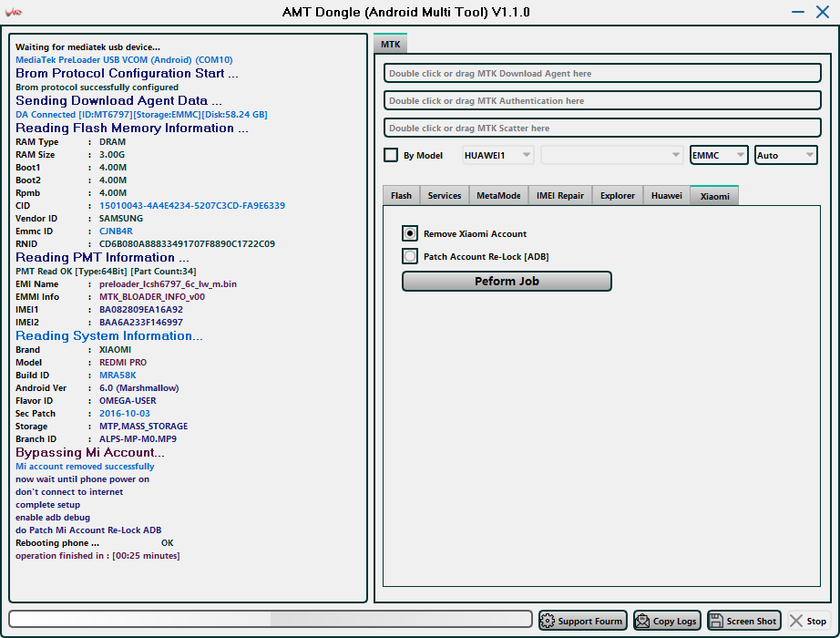Click the Model value REDMI PRO
The height and width of the screenshot is (638, 840).
click(123, 363)
